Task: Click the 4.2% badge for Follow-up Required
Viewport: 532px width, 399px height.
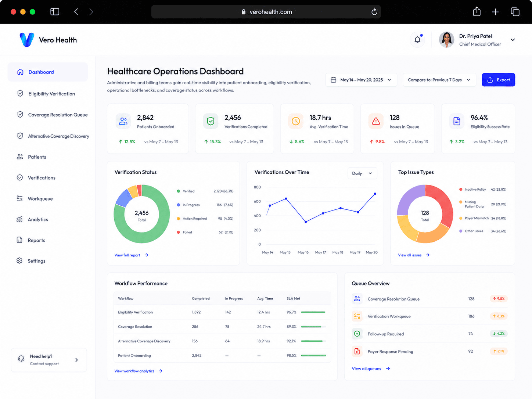Action: coord(499,334)
